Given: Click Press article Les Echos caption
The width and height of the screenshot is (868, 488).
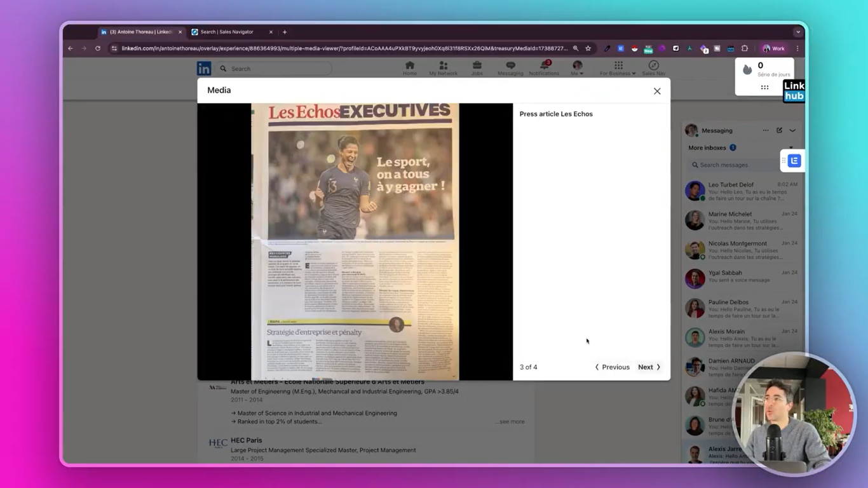Looking at the screenshot, I should (556, 114).
